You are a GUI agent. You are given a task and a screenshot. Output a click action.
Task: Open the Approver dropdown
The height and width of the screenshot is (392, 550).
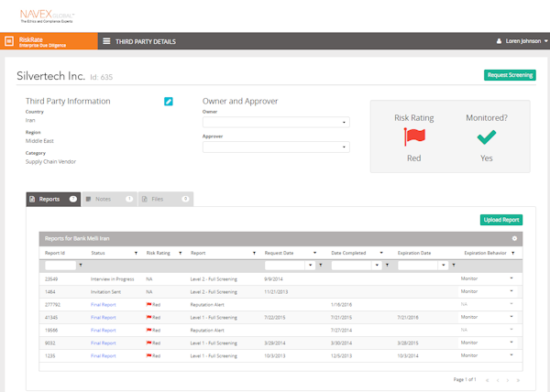coord(276,147)
